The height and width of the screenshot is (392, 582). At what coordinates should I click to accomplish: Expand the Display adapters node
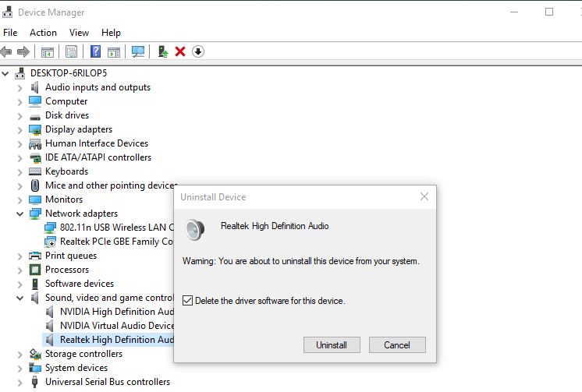(20, 129)
